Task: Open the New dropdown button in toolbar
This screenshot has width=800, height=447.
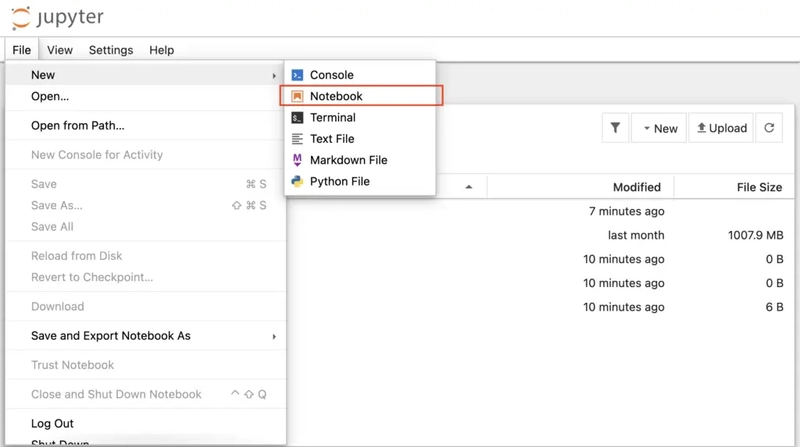Action: [659, 128]
